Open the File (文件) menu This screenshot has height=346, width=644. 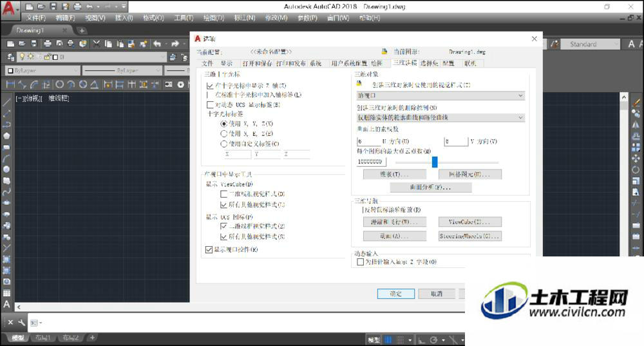(36, 18)
